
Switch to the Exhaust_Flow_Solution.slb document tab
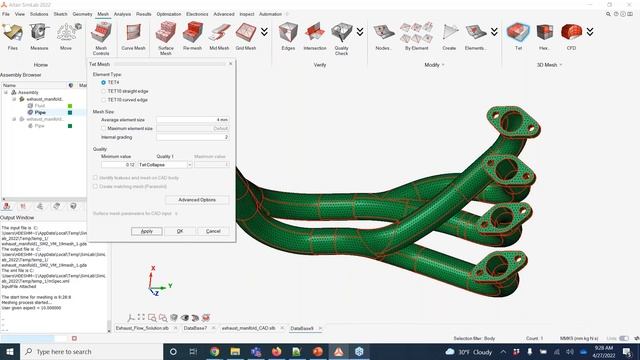coord(142,328)
